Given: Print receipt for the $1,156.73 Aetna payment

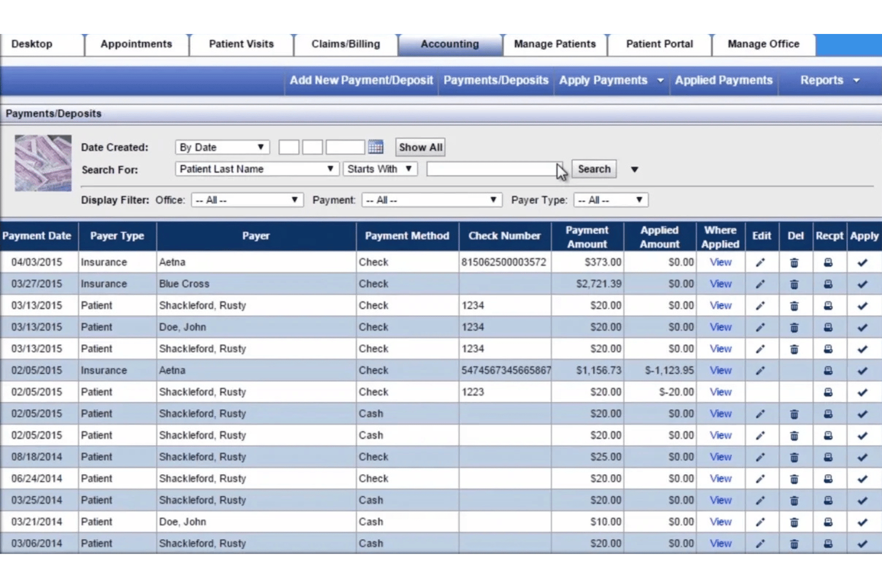Looking at the screenshot, I should [828, 371].
